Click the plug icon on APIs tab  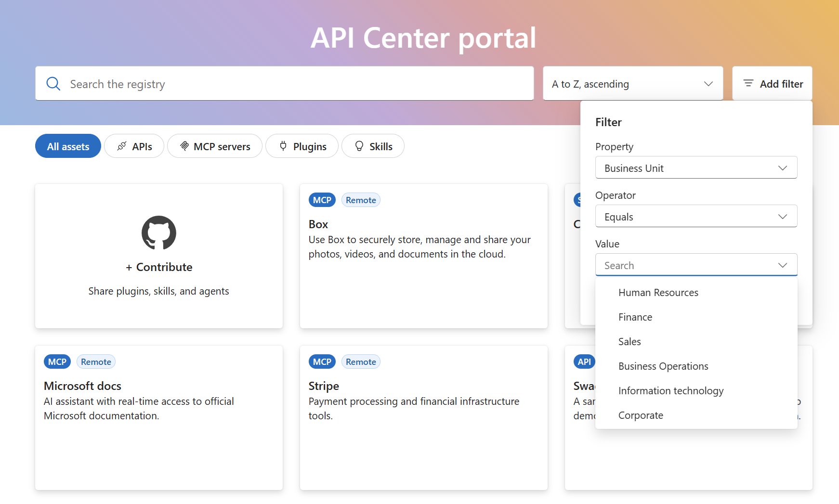122,146
